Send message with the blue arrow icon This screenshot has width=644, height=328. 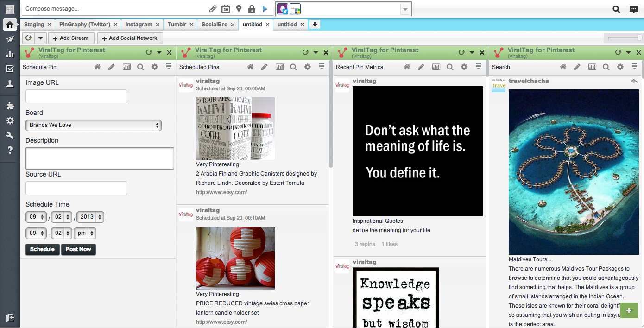click(x=265, y=9)
